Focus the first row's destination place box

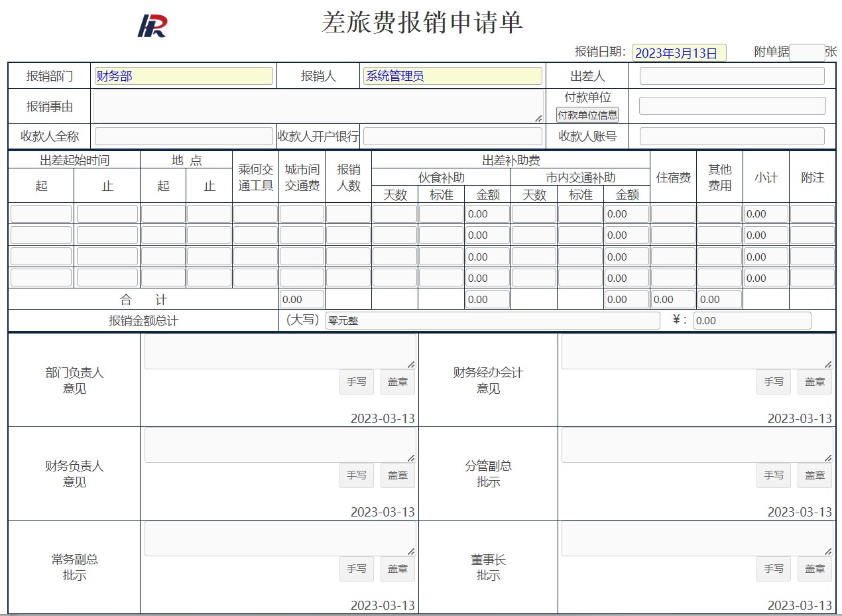[x=209, y=214]
